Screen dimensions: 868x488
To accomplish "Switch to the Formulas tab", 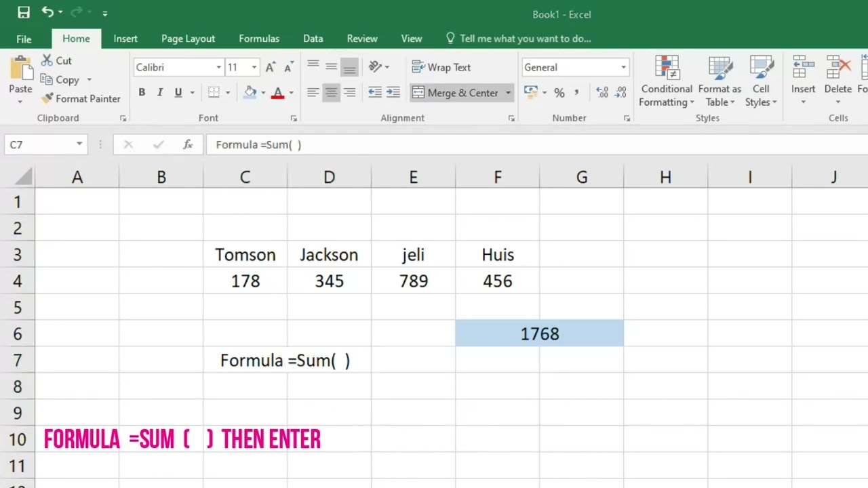I will [259, 39].
